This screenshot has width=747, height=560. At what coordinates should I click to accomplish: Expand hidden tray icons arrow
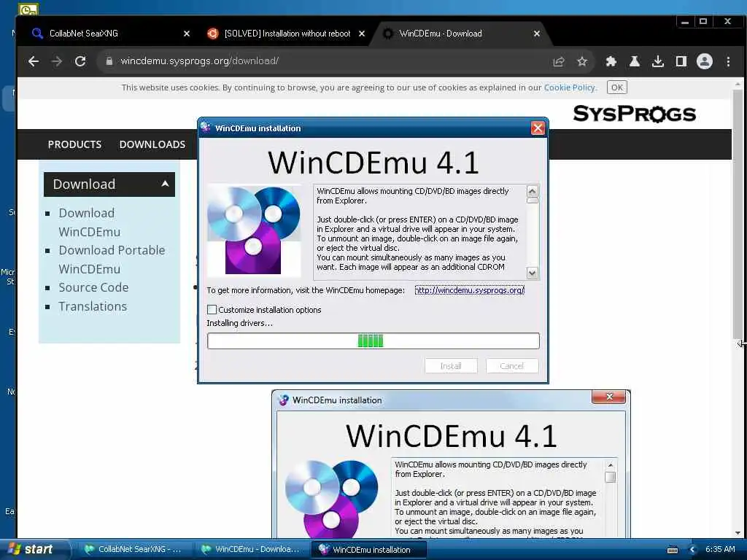point(692,550)
